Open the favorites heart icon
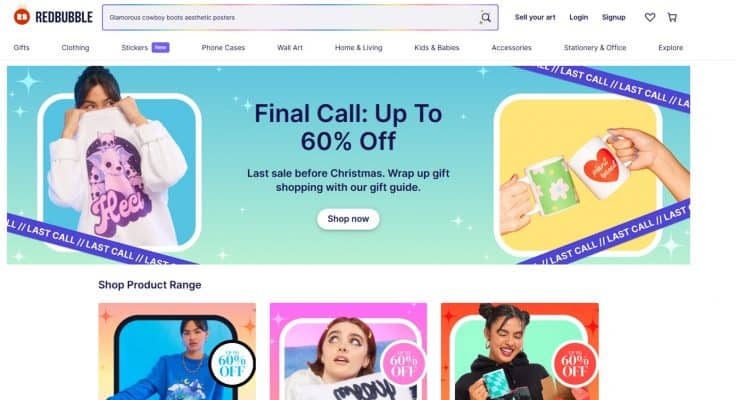Screen dimensions: 736x400 650,17
